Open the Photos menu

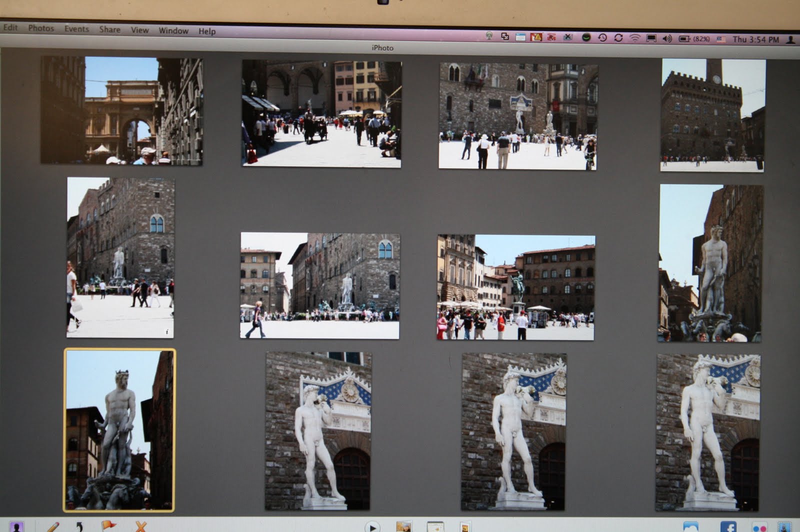click(41, 28)
